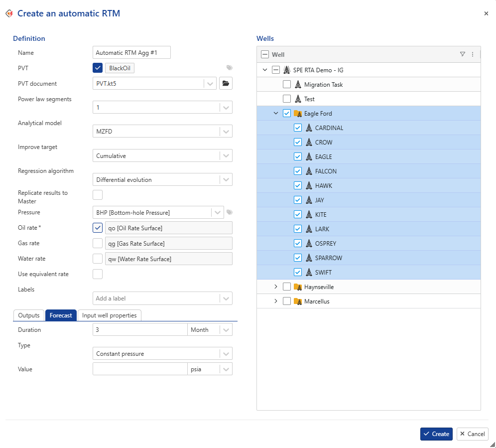Click the CARDINAL well derrick icon
The height and width of the screenshot is (448, 496).
tap(309, 128)
